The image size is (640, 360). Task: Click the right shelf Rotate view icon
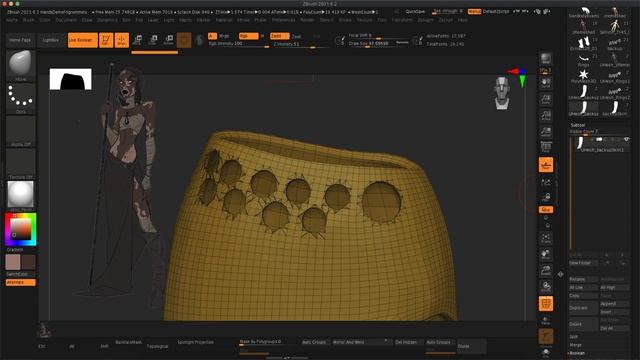pyautogui.click(x=546, y=287)
